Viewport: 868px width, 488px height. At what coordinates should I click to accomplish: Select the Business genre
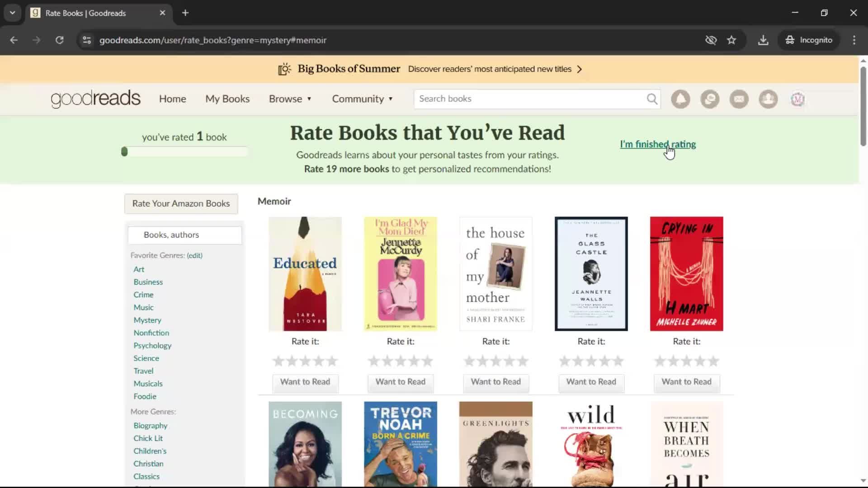coord(148,282)
